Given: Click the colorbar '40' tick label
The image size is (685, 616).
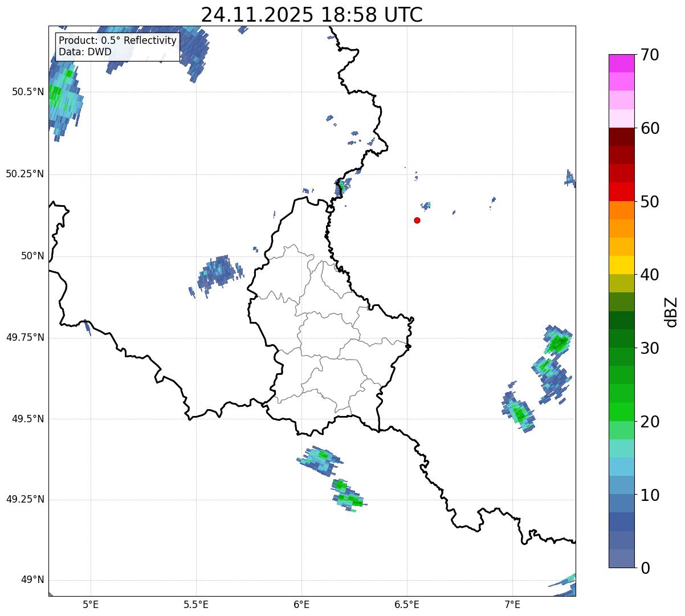Looking at the screenshot, I should [650, 275].
